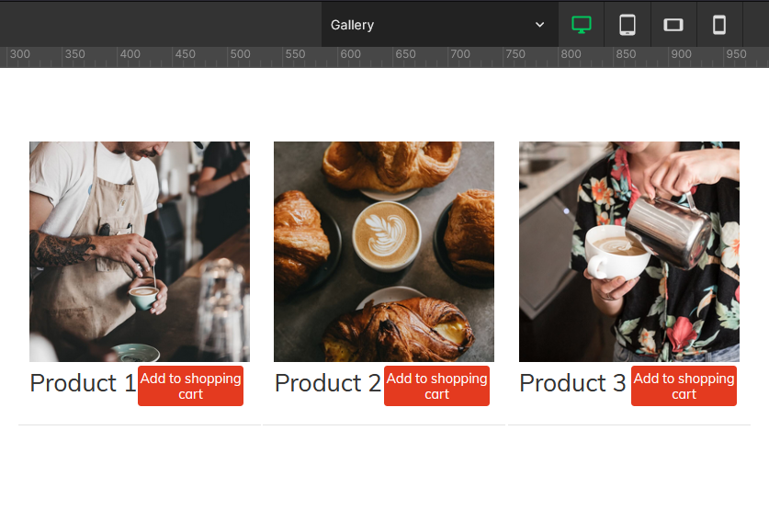Screen dimensions: 769x532
Task: Click the 500 mark on the ruler
Action: [x=240, y=55]
